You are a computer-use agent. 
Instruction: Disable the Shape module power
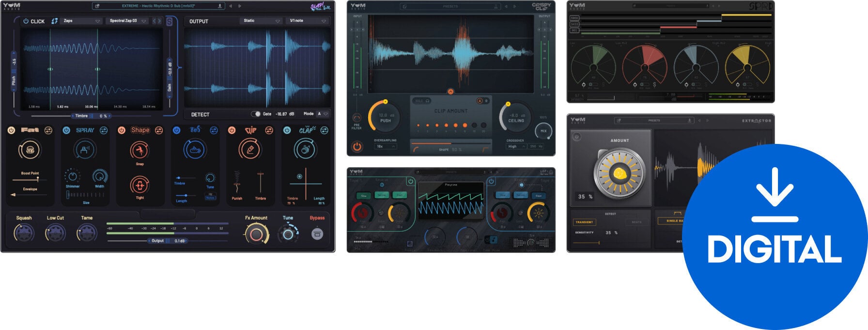click(x=122, y=130)
